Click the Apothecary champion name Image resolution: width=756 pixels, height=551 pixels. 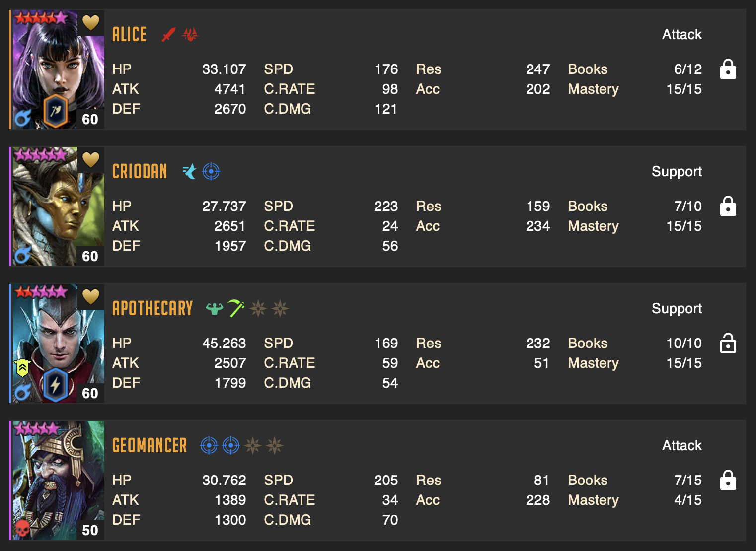tap(152, 308)
